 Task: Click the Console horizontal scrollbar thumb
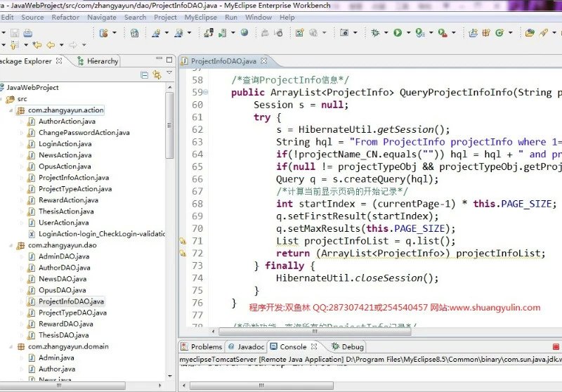pos(261,386)
